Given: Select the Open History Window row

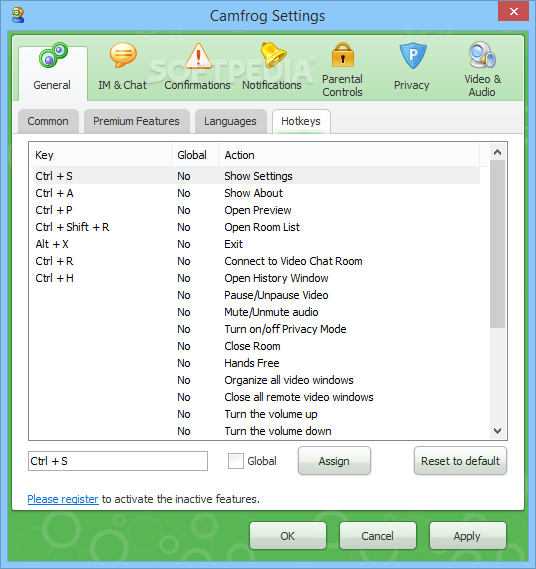Looking at the screenshot, I should click(257, 278).
